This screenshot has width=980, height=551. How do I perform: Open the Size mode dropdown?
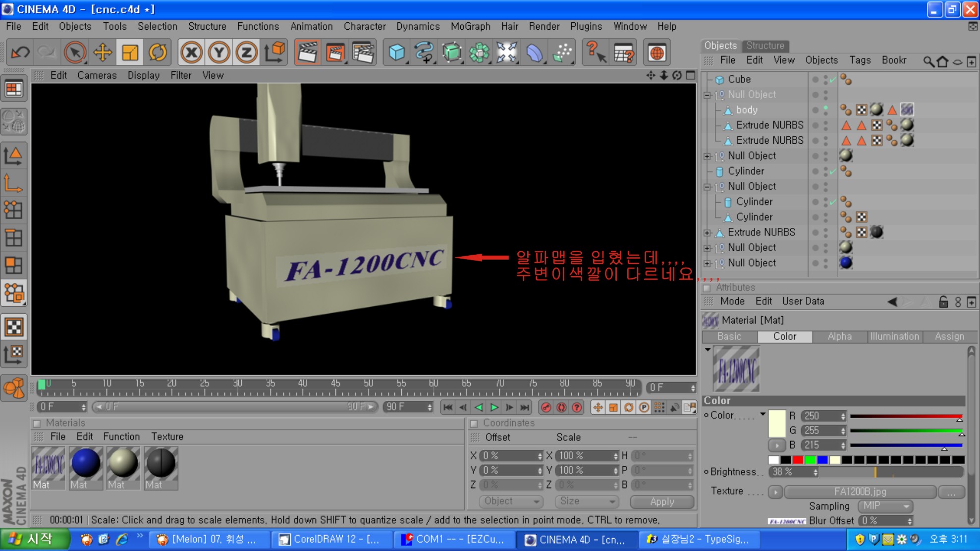(587, 501)
